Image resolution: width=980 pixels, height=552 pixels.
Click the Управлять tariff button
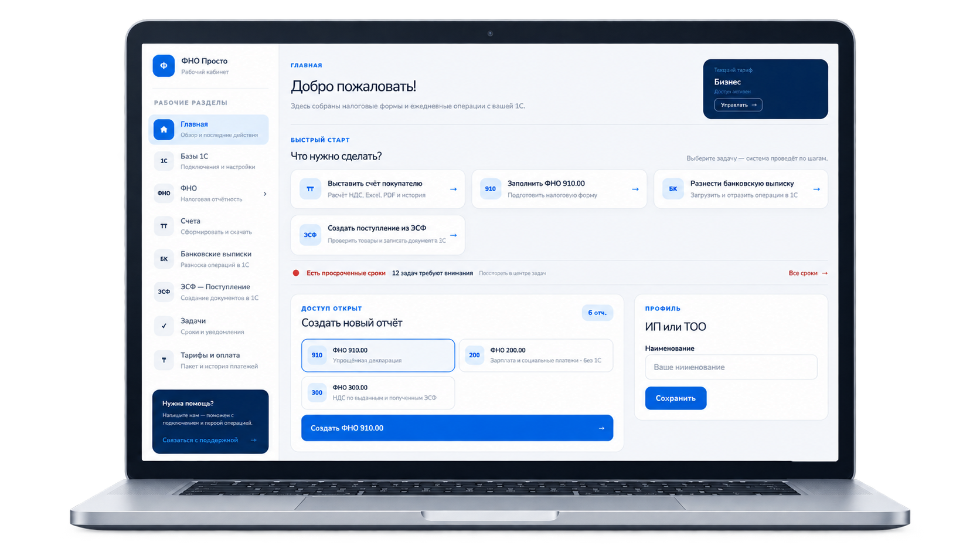tap(738, 105)
